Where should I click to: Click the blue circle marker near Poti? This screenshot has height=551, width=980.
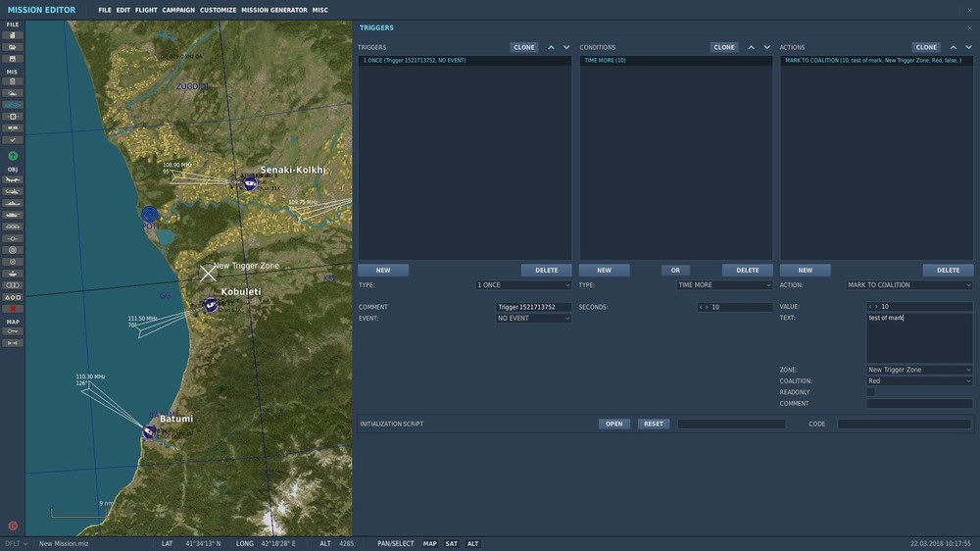[x=149, y=215]
